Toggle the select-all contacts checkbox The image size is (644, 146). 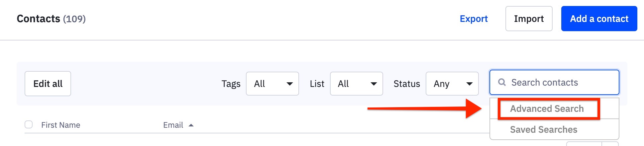(x=29, y=124)
